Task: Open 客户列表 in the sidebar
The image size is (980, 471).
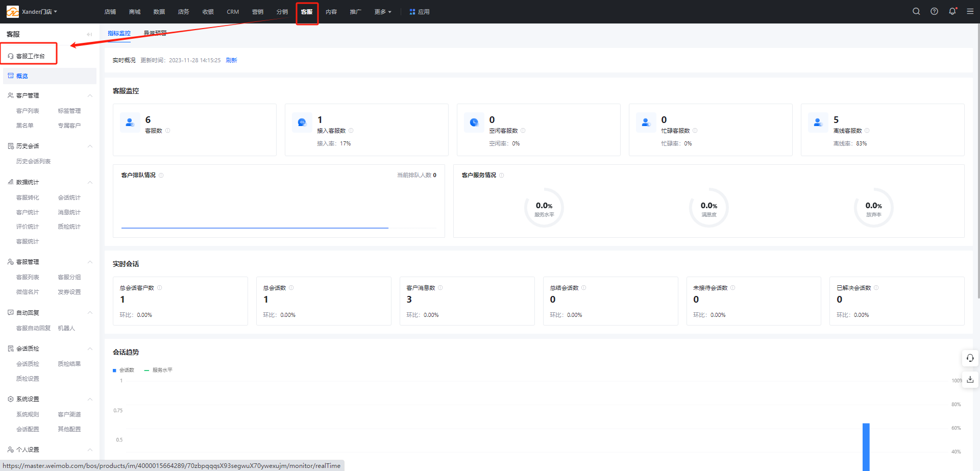Action: [28, 111]
